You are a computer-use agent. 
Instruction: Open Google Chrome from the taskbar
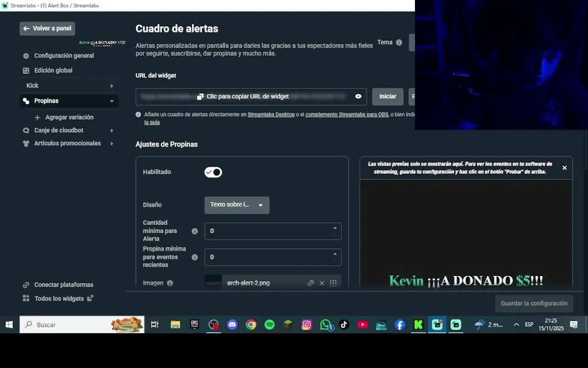pyautogui.click(x=251, y=325)
